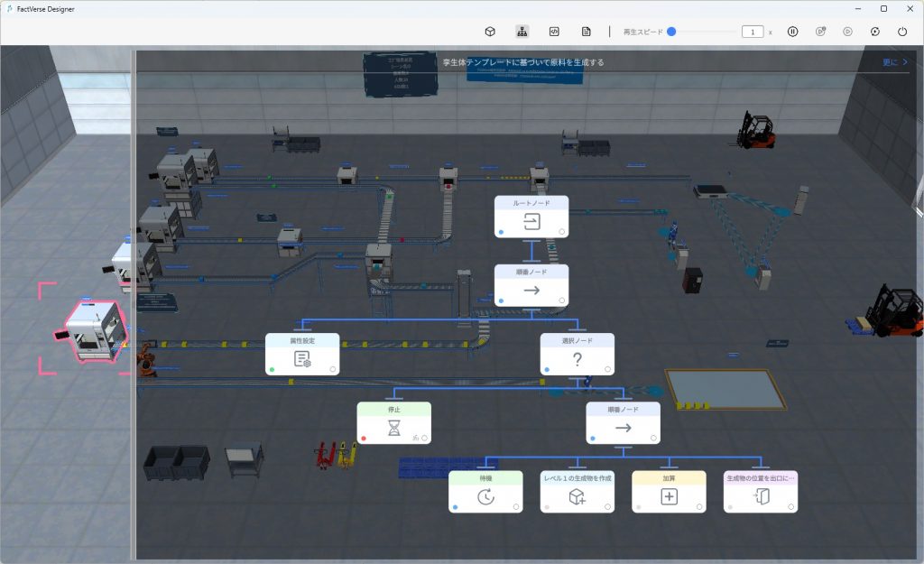Click the 再生スピード slider handle
Viewport: 924px width, 564px height.
coord(671,32)
